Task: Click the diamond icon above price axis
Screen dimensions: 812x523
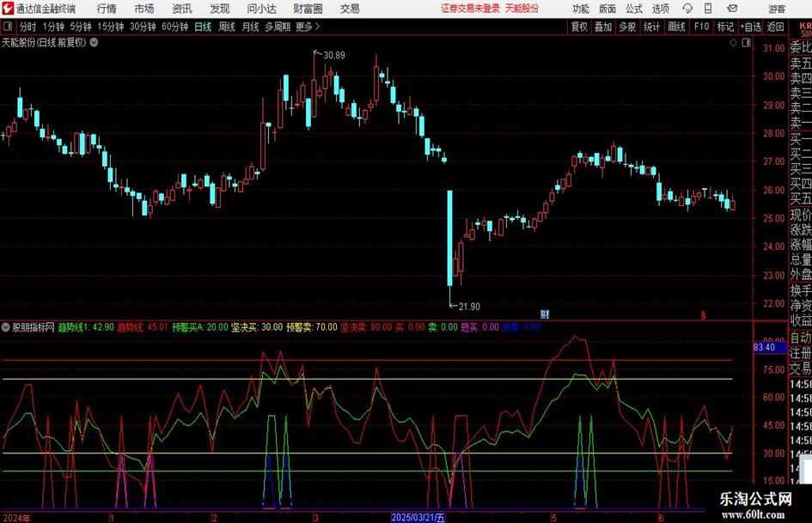Action: (733, 42)
